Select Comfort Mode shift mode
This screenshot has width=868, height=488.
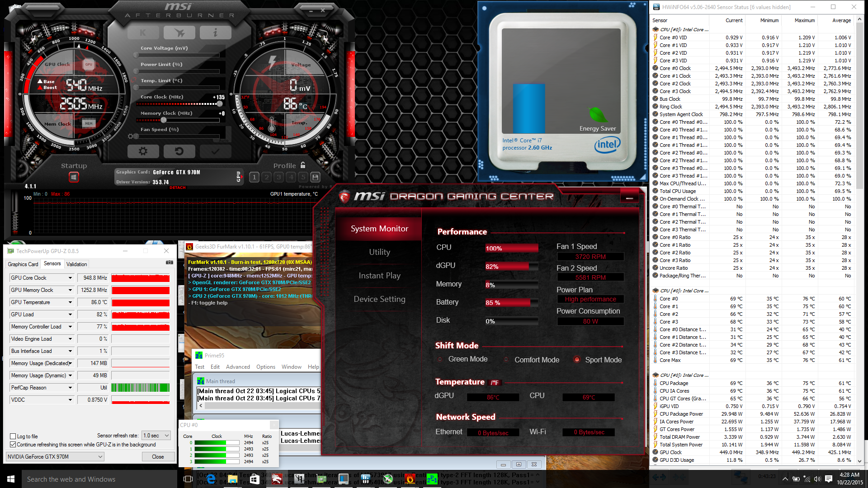point(505,360)
